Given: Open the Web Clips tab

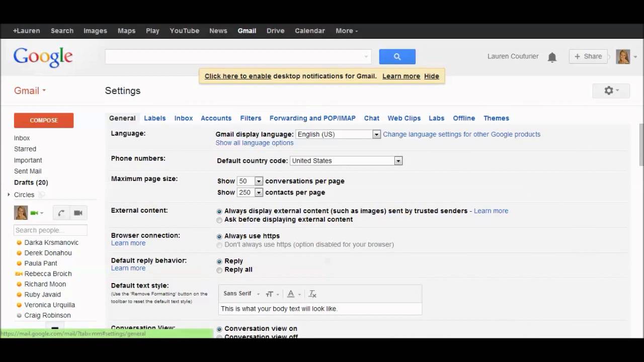Looking at the screenshot, I should [404, 118].
